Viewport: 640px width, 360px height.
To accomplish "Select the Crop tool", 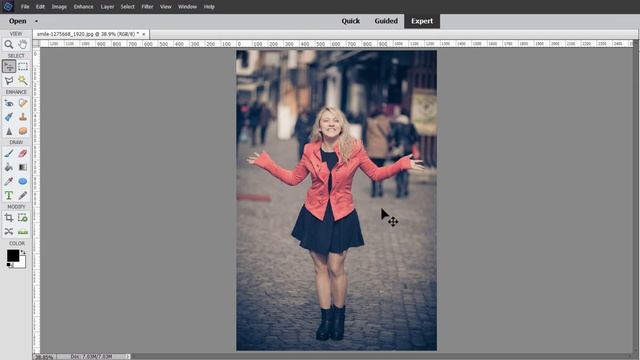I will (9, 218).
